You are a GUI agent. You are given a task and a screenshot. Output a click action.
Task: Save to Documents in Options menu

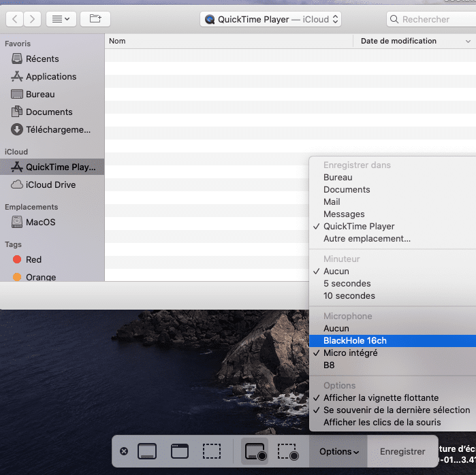coord(392,190)
